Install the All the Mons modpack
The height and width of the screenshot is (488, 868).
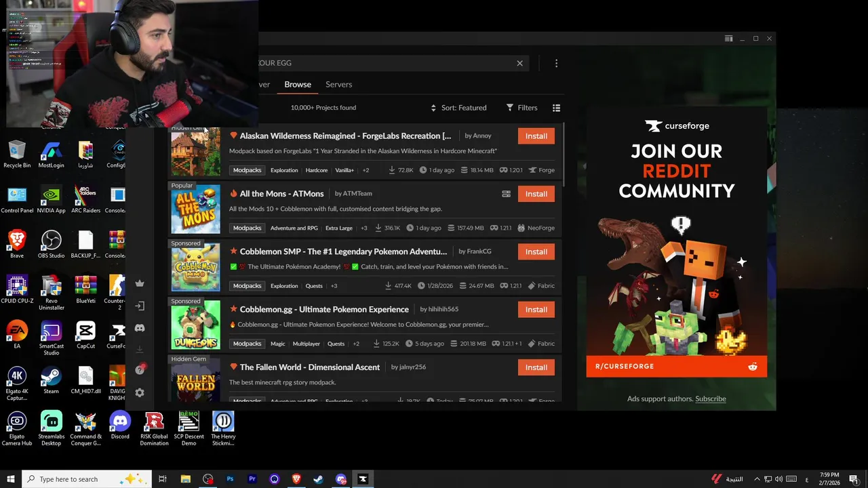click(x=536, y=194)
